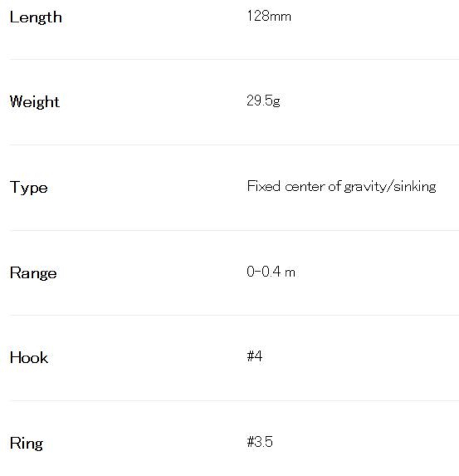Select the #4 hook size value
The image size is (459, 476).
pos(254,357)
